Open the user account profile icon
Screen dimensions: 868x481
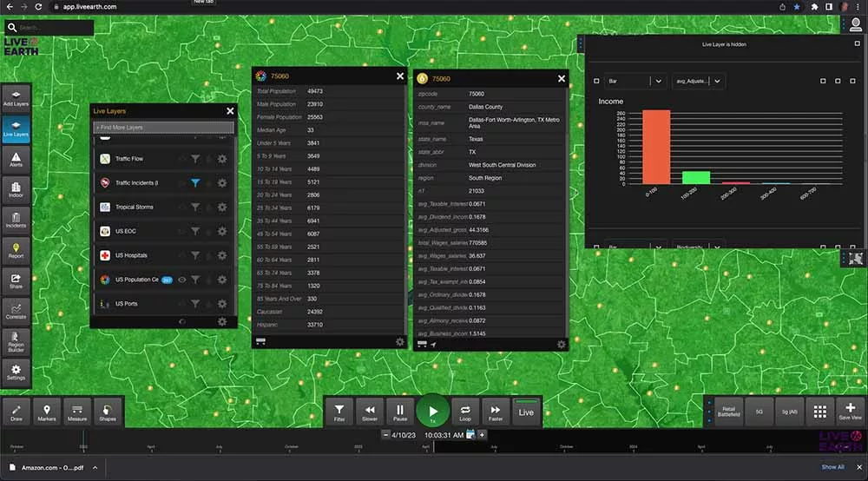[x=855, y=24]
